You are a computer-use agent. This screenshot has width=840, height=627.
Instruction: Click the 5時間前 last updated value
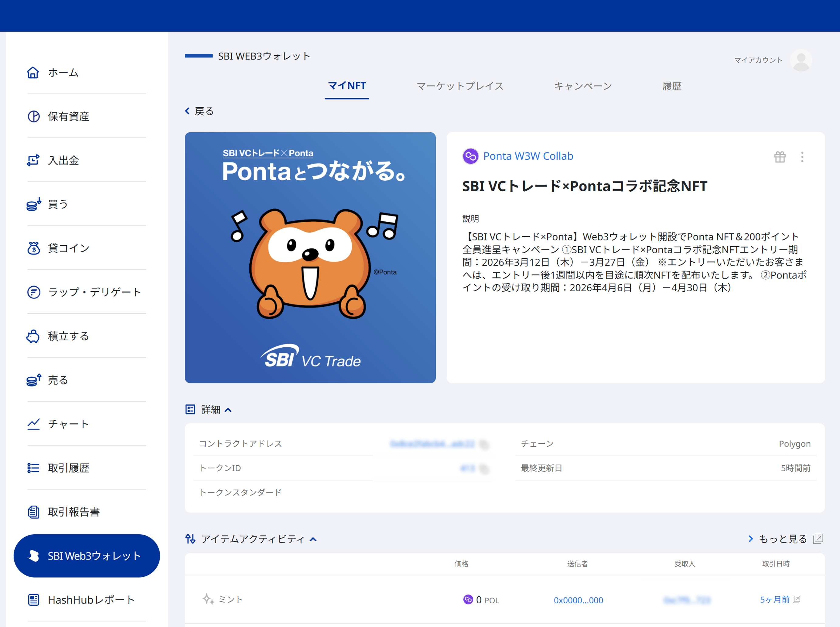pyautogui.click(x=795, y=468)
